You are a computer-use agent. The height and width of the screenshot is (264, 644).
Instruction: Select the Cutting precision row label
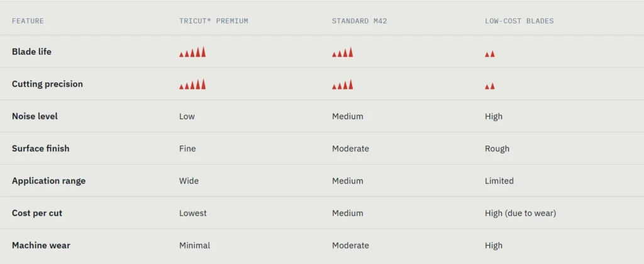click(47, 84)
